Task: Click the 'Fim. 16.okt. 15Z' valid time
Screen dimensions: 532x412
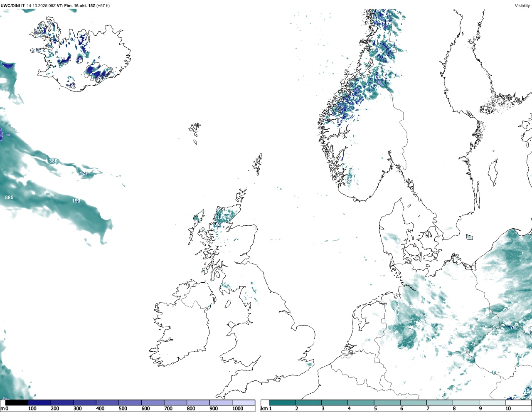Action: [x=79, y=5]
